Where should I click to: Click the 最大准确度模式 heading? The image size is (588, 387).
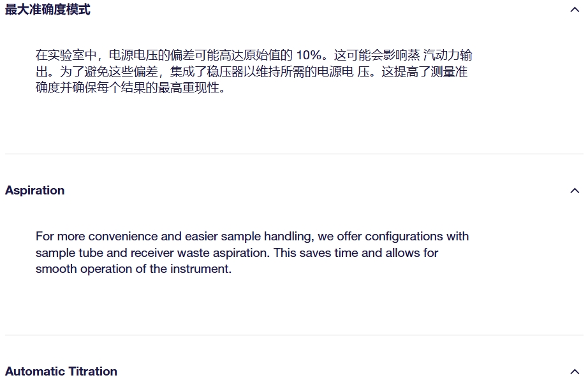coord(48,10)
